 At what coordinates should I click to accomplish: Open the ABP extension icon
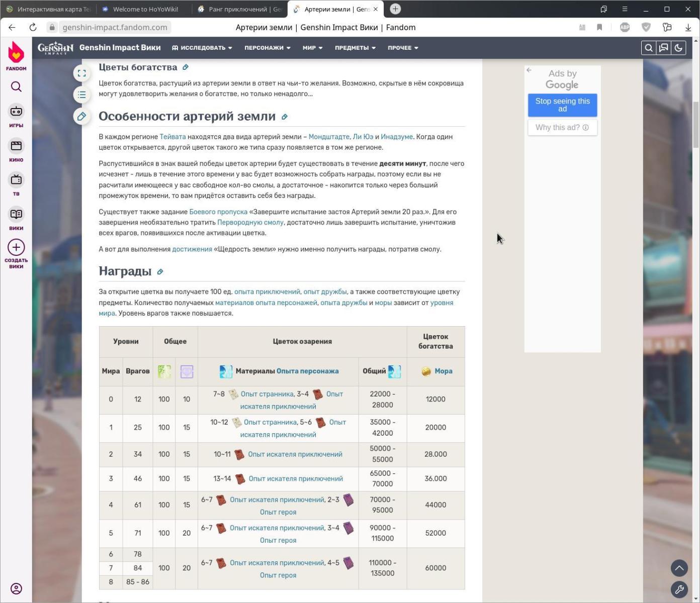[x=625, y=27]
